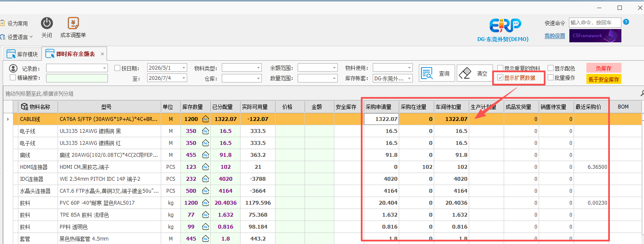Click the search magnifier icon at grid right edge
The height and width of the screenshot is (244, 644).
[642, 93]
